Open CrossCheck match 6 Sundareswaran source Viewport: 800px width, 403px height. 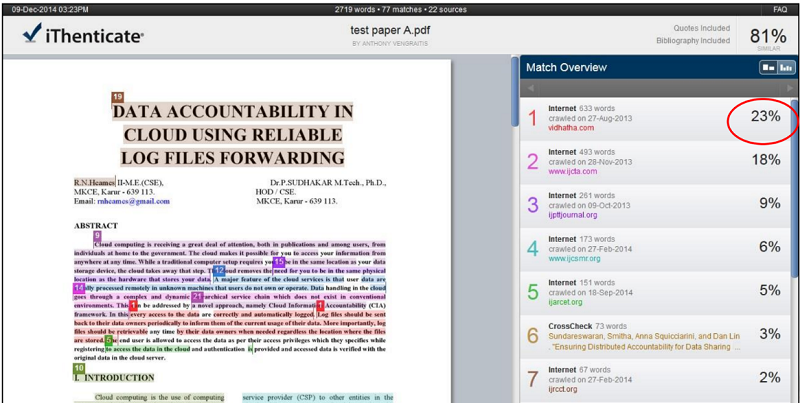(644, 341)
